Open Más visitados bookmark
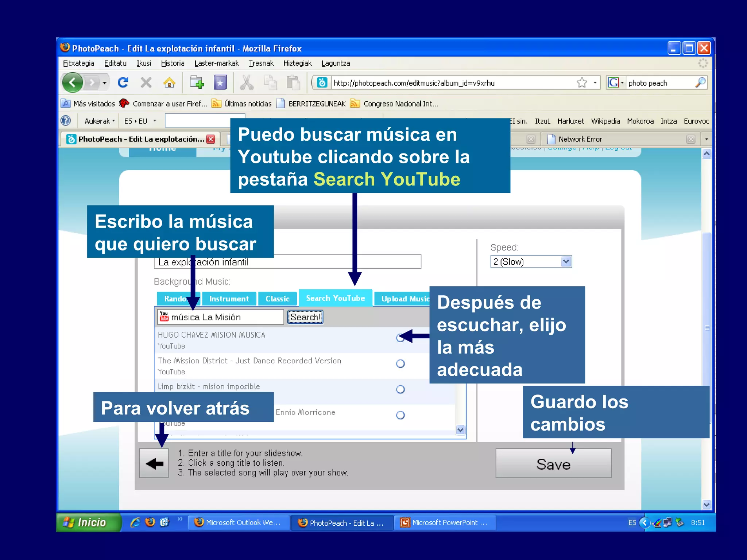This screenshot has width=747, height=560. [88, 104]
